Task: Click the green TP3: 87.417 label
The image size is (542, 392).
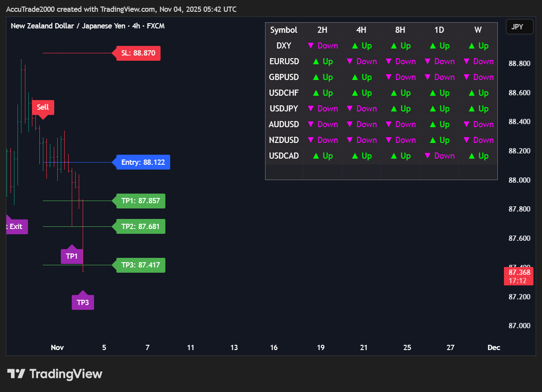Action: (140, 265)
